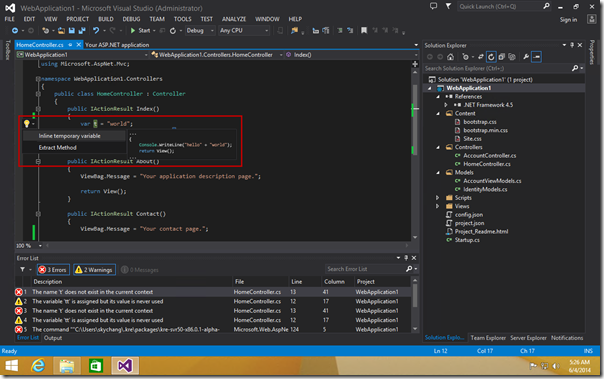Choose Inline temporary variable
Image resolution: width=604 pixels, height=379 pixels.
pos(74,136)
